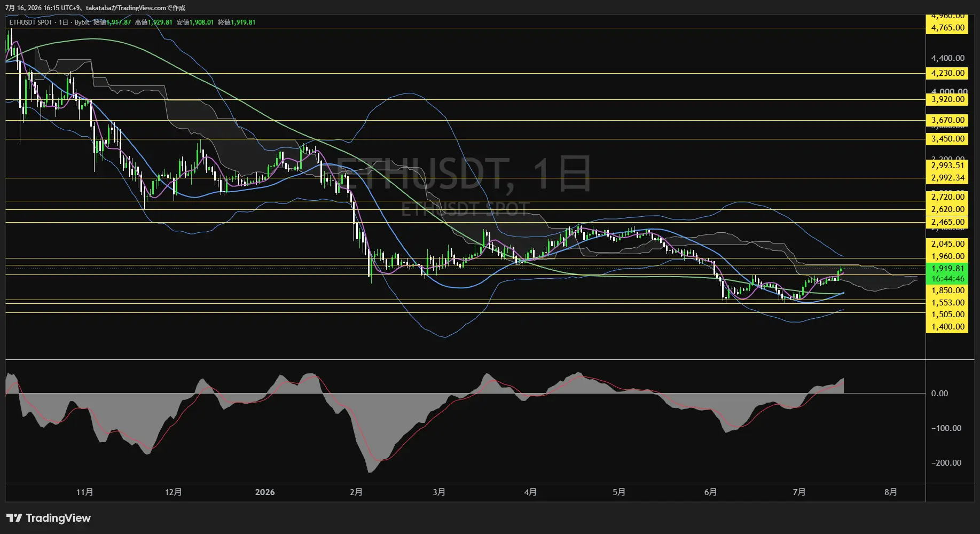Click the 7月 time axis label
Screen dimensions: 980x534
[799, 492]
